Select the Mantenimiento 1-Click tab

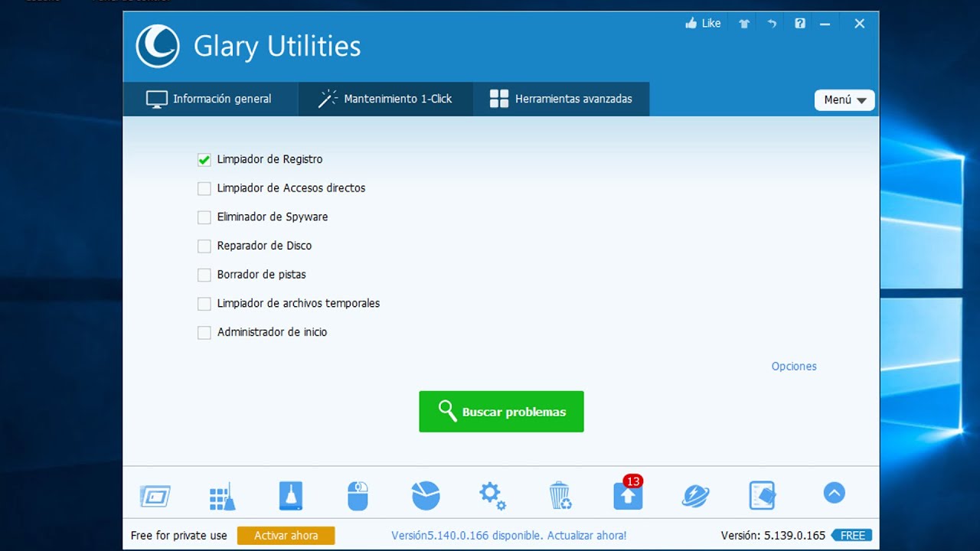pyautogui.click(x=386, y=99)
